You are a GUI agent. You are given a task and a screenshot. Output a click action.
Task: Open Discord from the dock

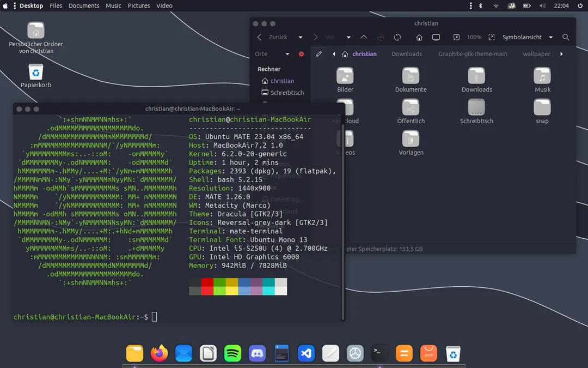(257, 353)
